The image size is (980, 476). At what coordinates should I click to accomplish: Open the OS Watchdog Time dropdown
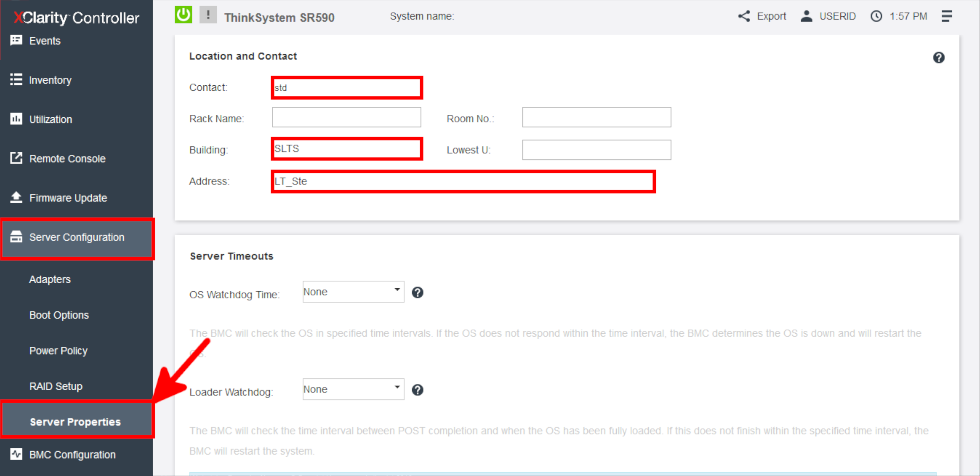(x=353, y=292)
